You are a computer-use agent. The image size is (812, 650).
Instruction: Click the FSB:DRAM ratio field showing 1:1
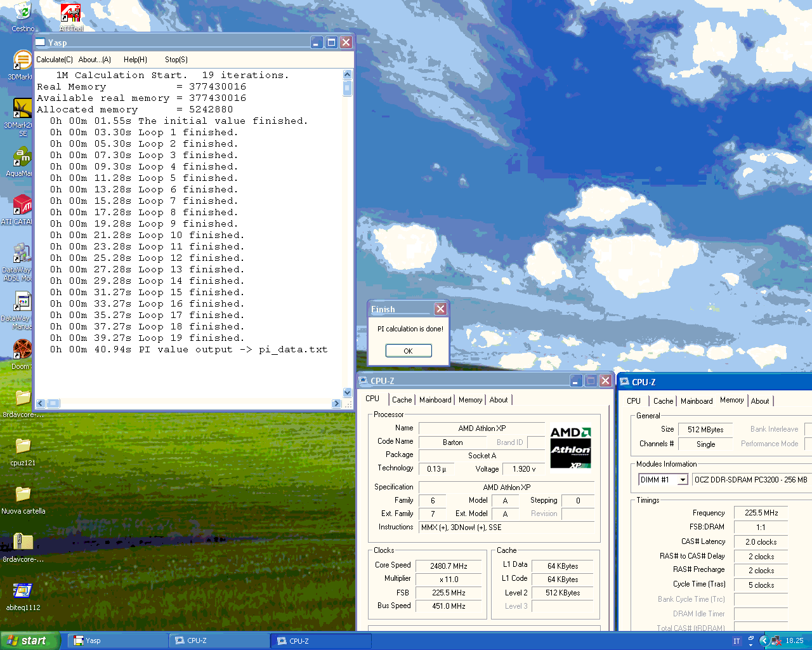(761, 527)
